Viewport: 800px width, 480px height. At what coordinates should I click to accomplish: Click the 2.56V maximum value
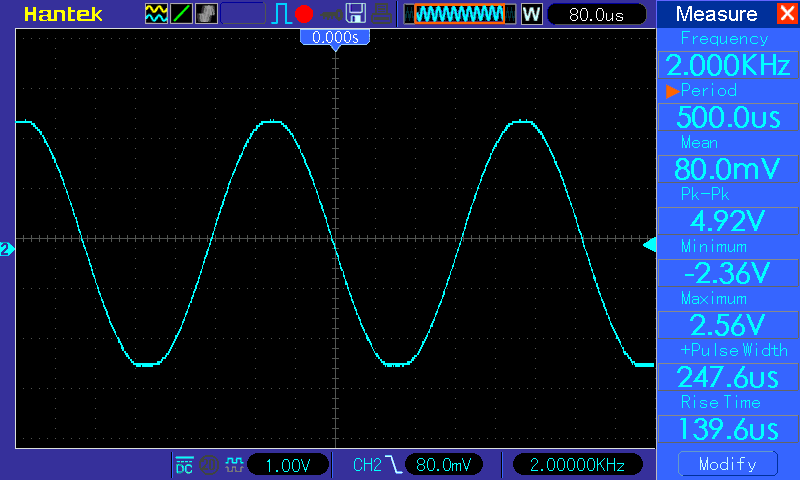point(728,325)
